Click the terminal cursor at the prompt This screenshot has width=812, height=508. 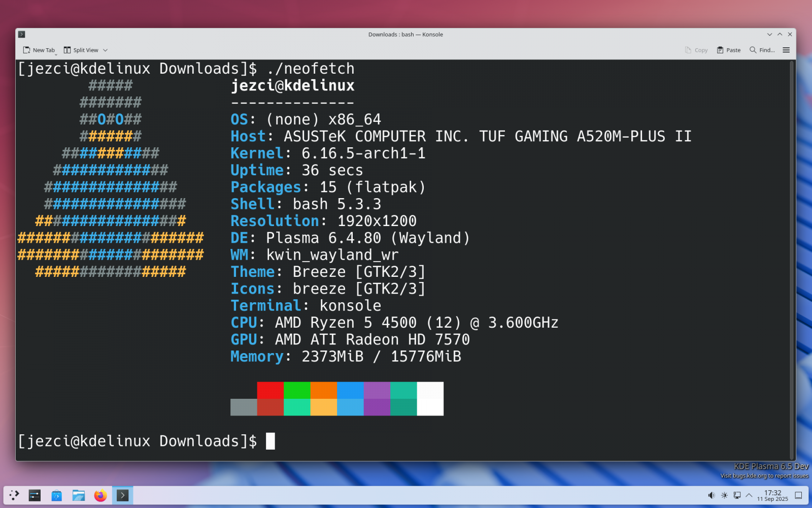point(270,441)
